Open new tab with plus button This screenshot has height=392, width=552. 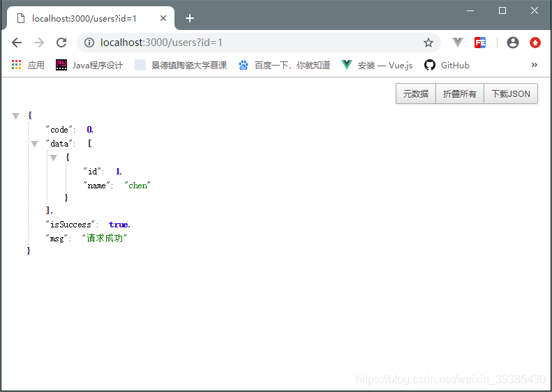[x=190, y=18]
